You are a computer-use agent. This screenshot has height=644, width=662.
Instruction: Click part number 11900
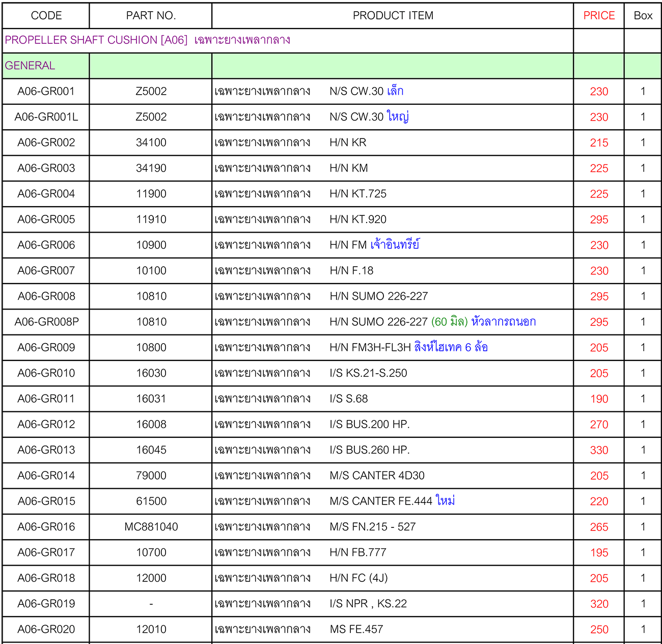click(x=151, y=193)
